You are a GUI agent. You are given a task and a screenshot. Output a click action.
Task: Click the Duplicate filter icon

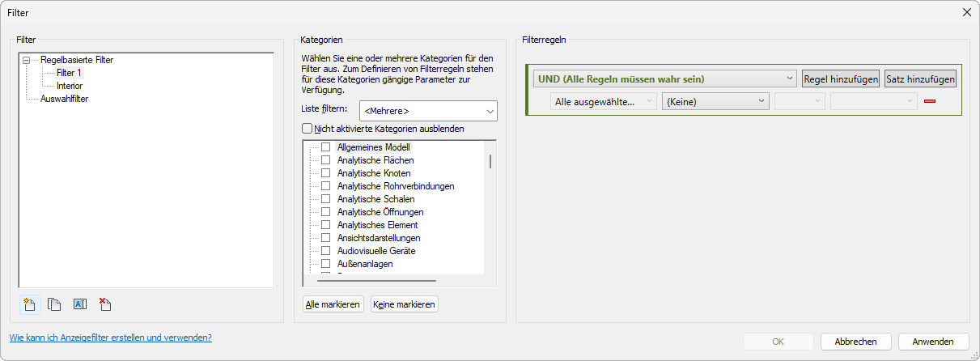[x=54, y=304]
